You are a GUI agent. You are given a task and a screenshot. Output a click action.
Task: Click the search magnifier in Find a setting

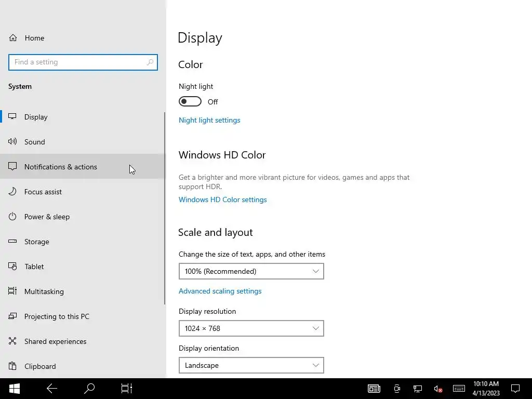[150, 62]
